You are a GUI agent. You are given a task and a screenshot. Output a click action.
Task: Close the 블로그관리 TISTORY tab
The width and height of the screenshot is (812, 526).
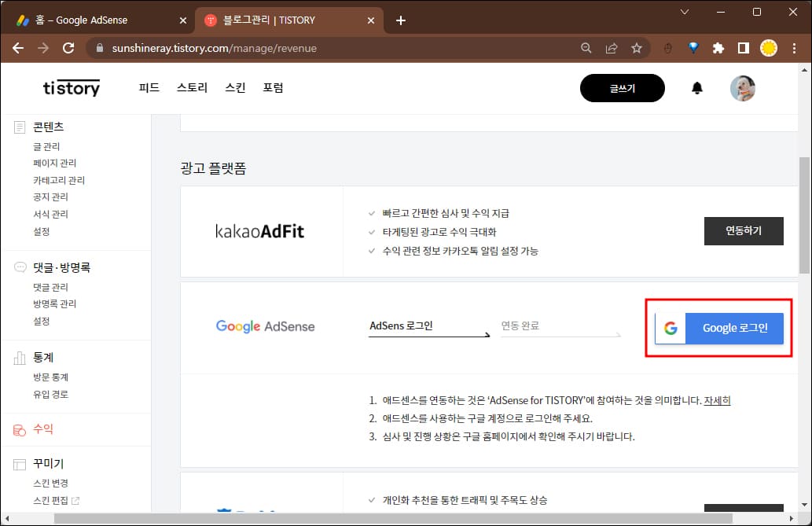(x=371, y=20)
